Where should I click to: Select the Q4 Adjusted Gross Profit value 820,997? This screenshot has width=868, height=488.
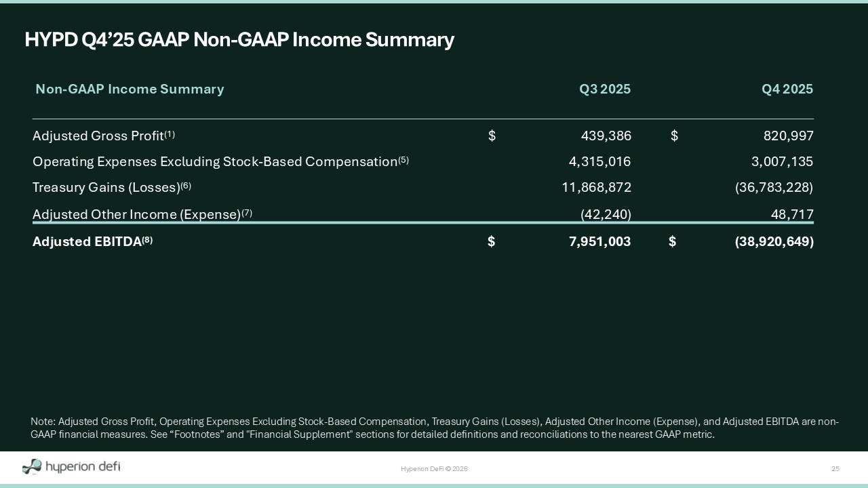click(787, 136)
